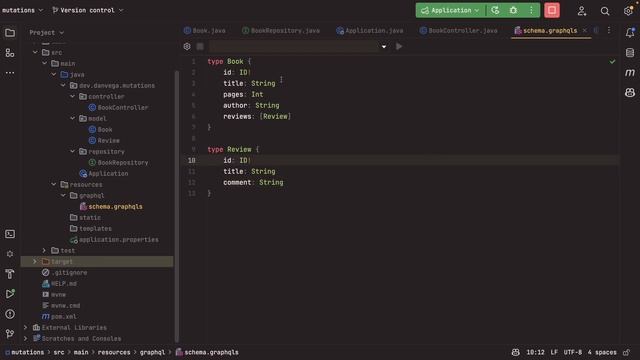Open Application run configuration dropdown
The width and height of the screenshot is (640, 360).
point(450,10)
